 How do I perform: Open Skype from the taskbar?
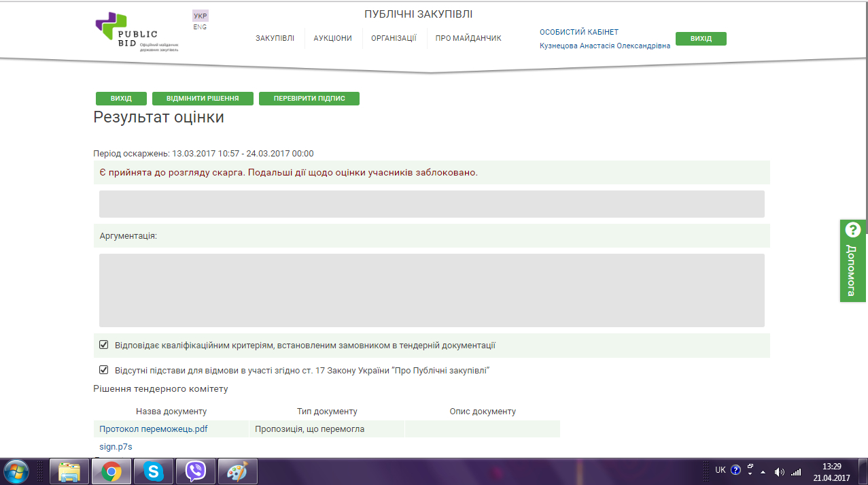[x=154, y=471]
